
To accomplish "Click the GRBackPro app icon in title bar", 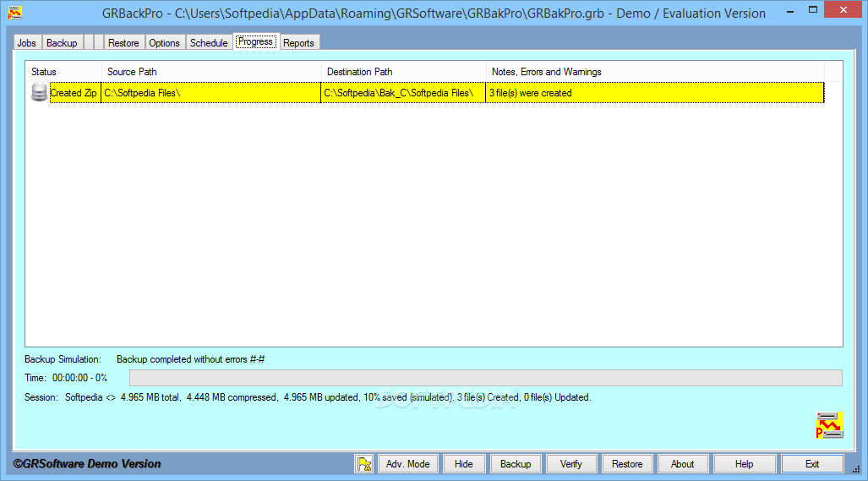I will [x=15, y=13].
